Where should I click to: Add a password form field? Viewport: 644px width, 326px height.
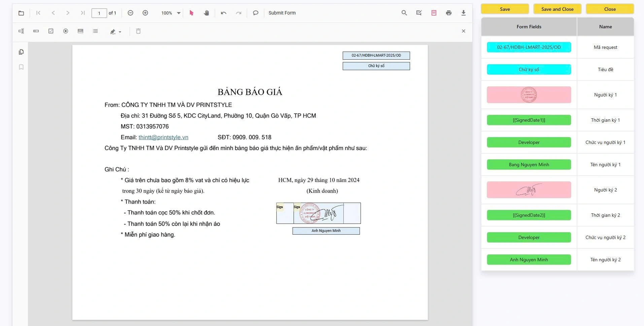tap(36, 31)
